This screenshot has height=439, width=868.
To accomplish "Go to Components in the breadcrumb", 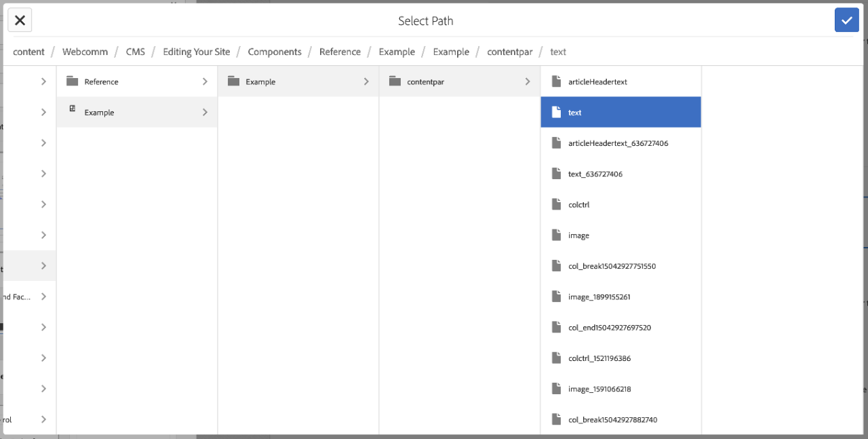I will [275, 52].
